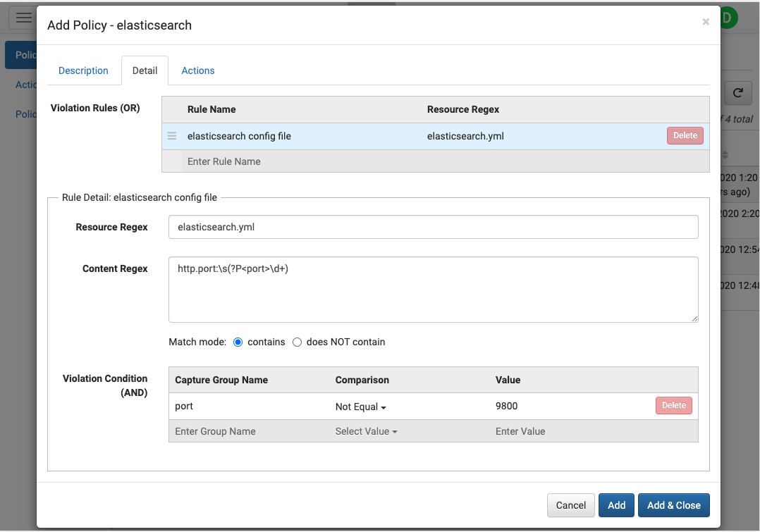Delete the port violation condition
This screenshot has width=760, height=532.
click(x=674, y=406)
